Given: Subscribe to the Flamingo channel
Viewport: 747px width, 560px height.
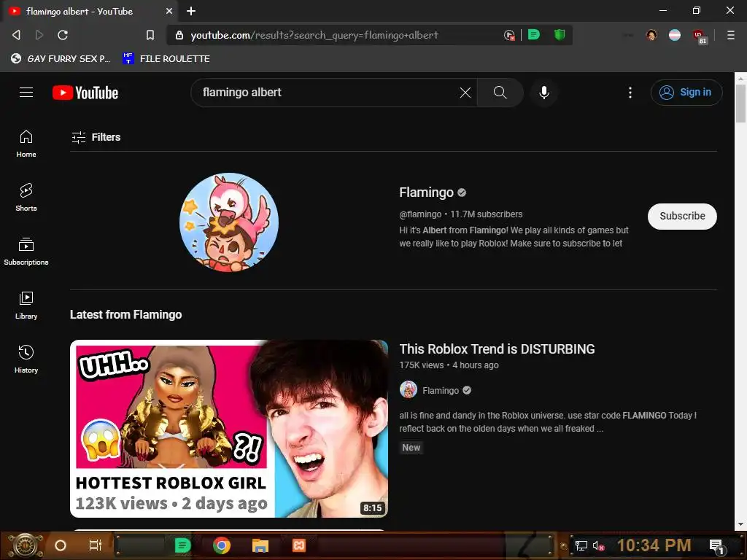Looking at the screenshot, I should (682, 216).
